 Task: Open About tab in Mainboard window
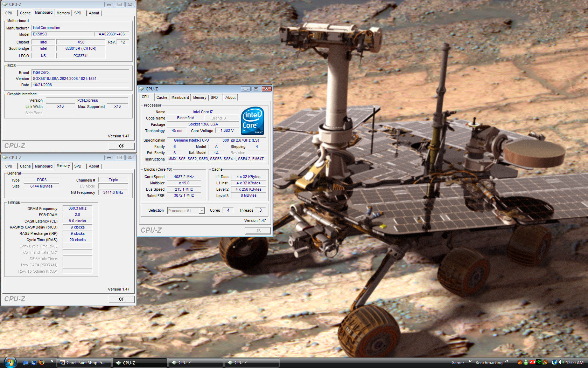point(94,13)
